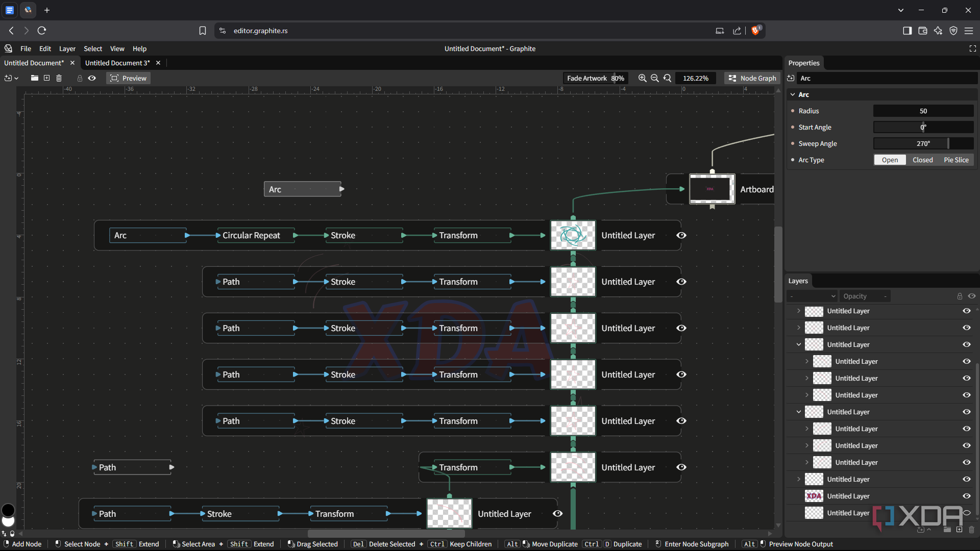Open the Layer menu
Viewport: 980px width, 551px height.
[67, 48]
